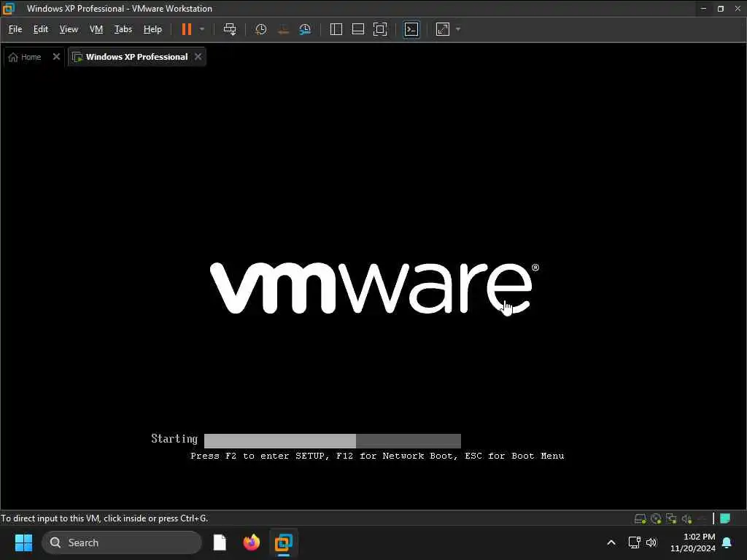This screenshot has width=747, height=560.
Task: Show hidden system tray icons
Action: coord(611,542)
